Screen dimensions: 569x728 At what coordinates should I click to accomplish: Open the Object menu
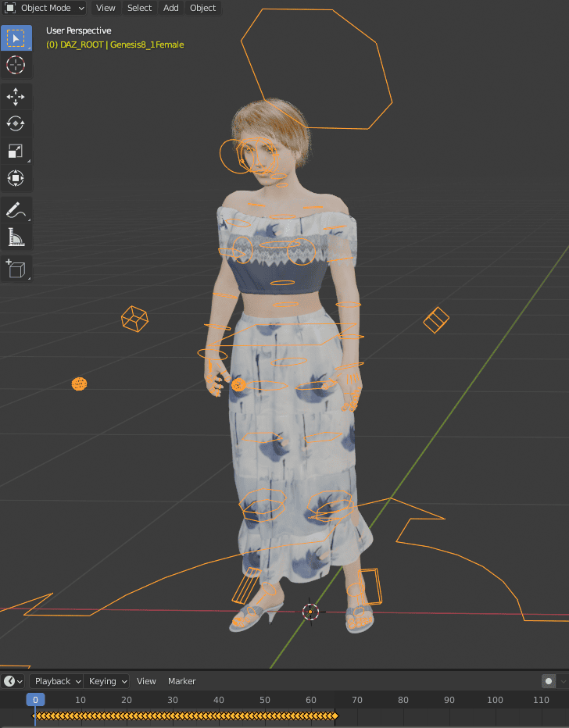203,8
